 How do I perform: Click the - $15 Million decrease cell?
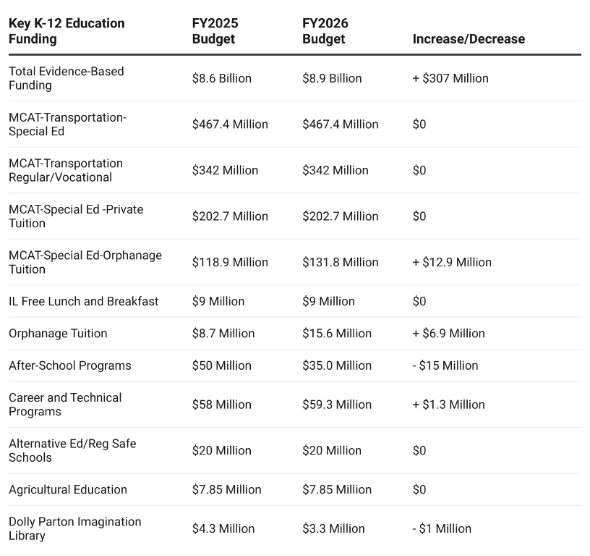(x=445, y=365)
